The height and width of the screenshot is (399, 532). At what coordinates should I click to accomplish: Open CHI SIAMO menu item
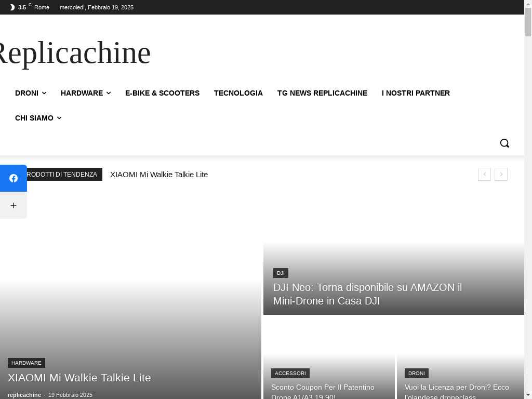coord(34,118)
